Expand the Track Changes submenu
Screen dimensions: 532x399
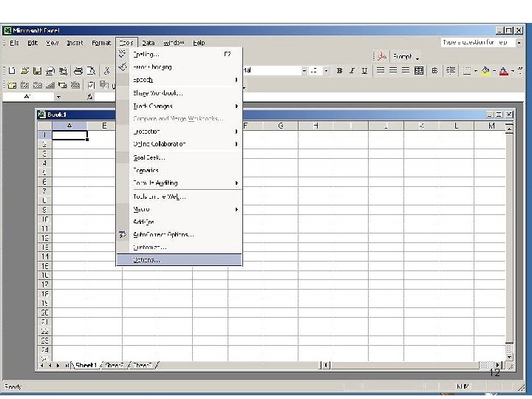179,106
